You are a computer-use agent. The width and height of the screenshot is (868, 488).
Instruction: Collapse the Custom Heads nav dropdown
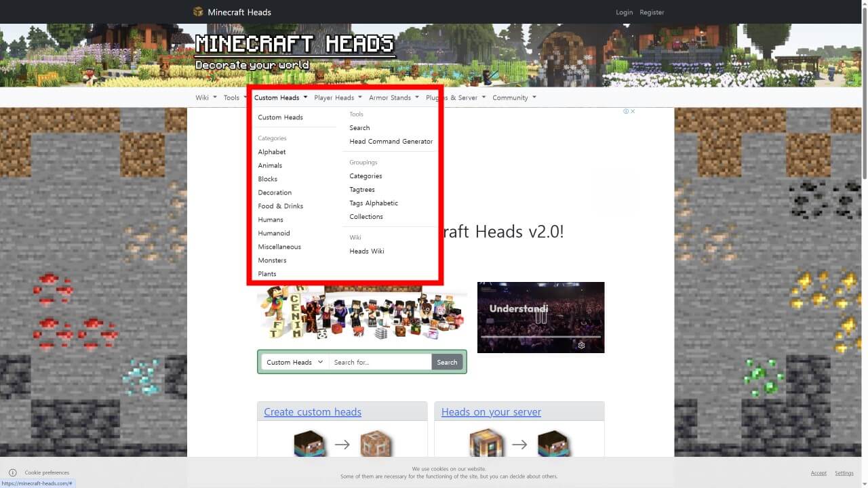coord(281,98)
